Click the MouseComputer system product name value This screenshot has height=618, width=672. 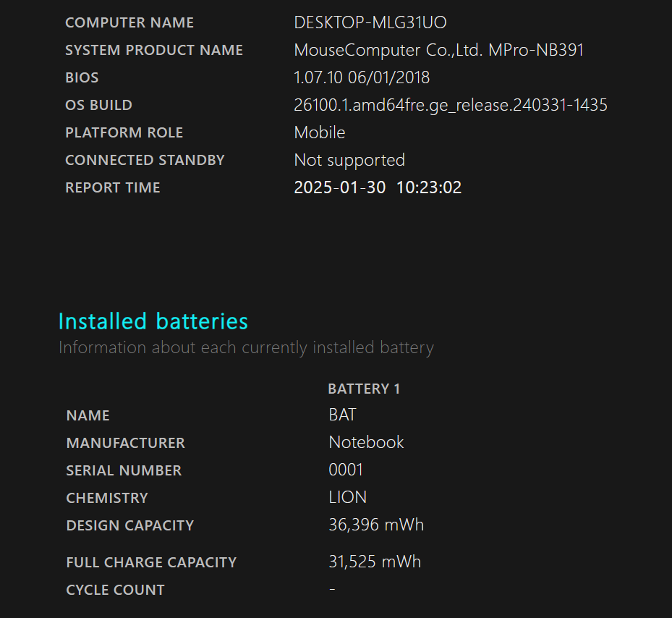438,50
